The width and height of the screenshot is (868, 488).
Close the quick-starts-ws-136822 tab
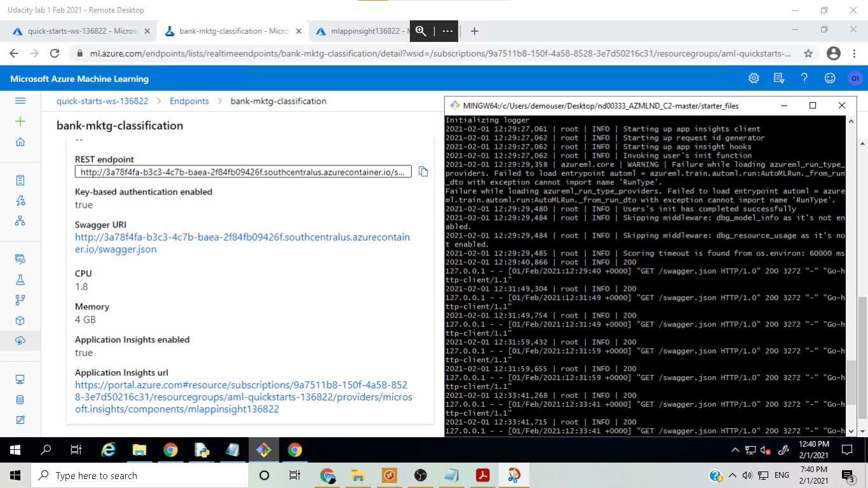(x=147, y=30)
